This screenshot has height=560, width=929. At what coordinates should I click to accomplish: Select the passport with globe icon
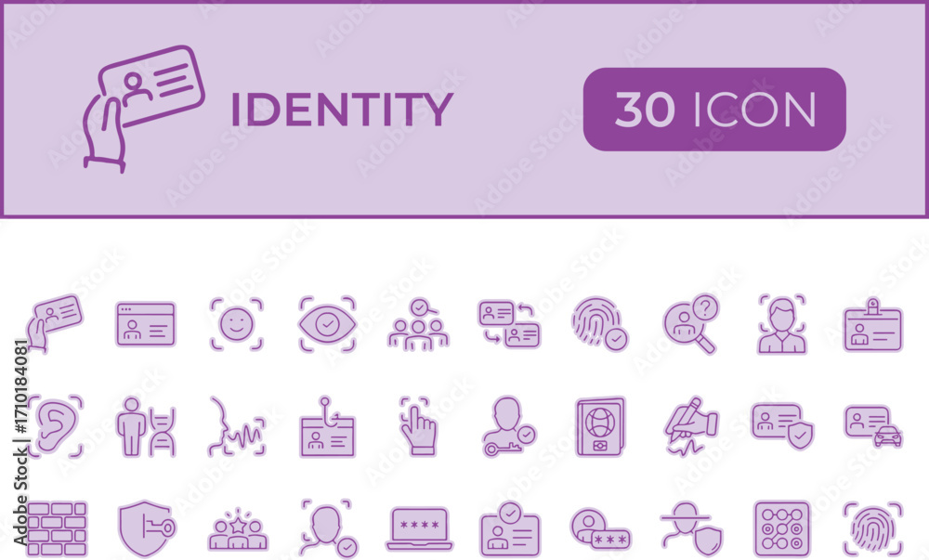pos(600,427)
